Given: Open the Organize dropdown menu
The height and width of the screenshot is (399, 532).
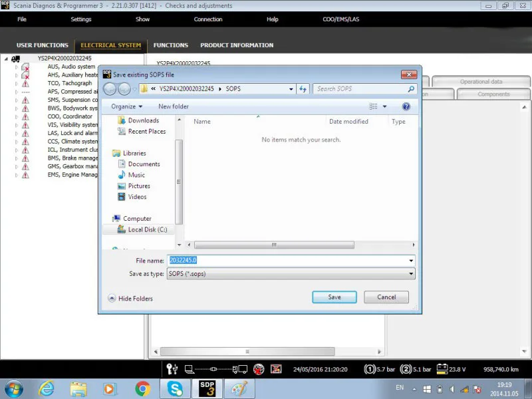Looking at the screenshot, I should tap(126, 106).
